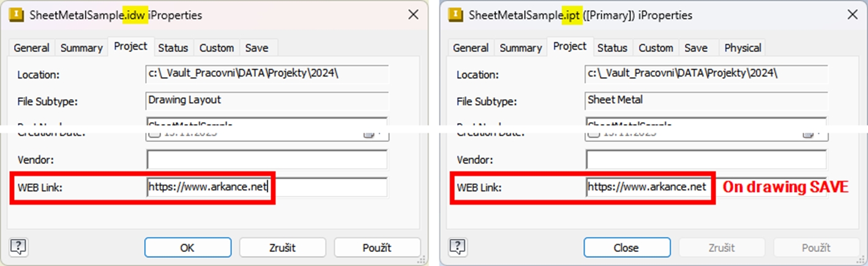868x266 pixels.
Task: Click the help icon in the .ipt dialog
Action: (x=458, y=247)
